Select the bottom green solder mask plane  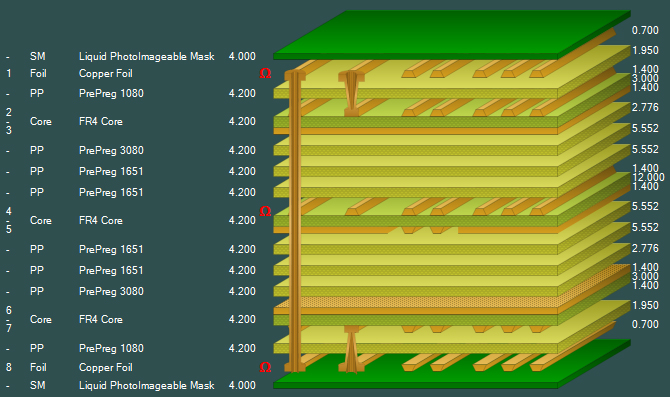coord(452,364)
